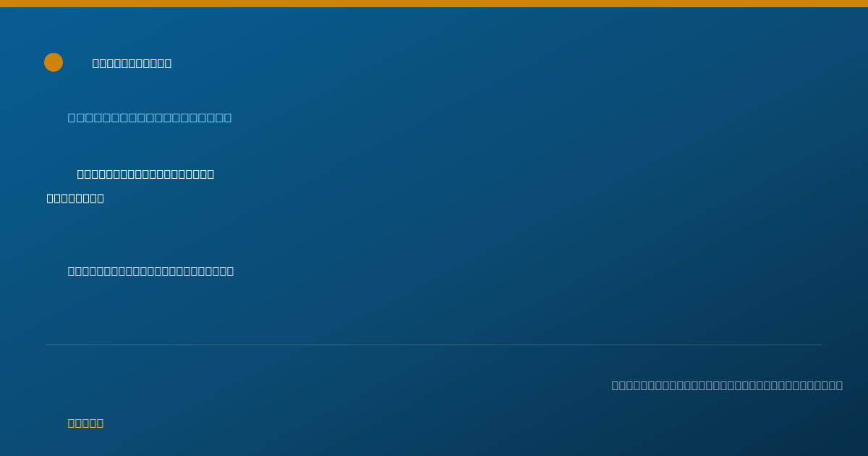This screenshot has height=456, width=868.
Task: Click the gray right-aligned footer text
Action: coord(727,385)
